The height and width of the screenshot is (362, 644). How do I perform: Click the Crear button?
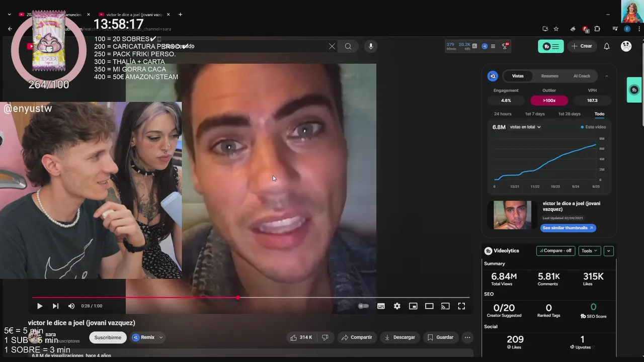pos(582,46)
